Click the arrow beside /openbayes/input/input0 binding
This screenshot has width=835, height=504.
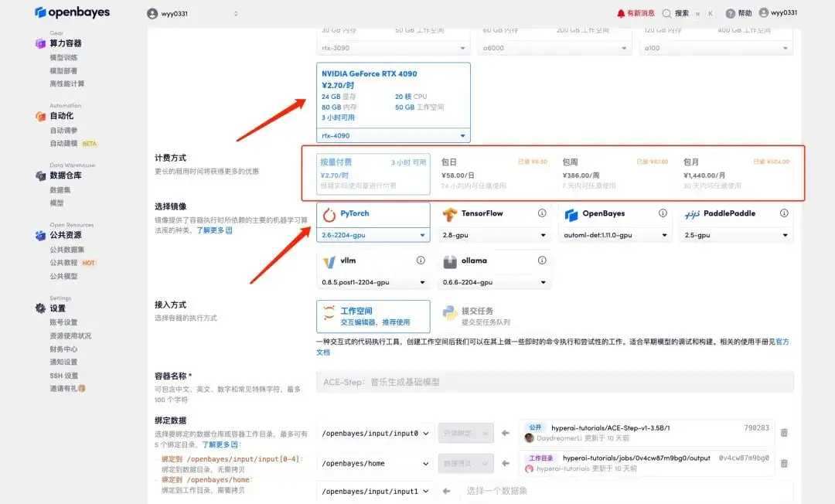pyautogui.click(x=506, y=433)
